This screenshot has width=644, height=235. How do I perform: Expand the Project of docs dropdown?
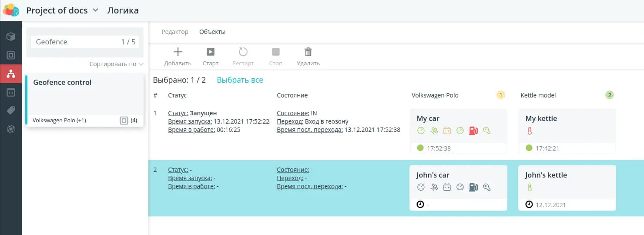(96, 10)
